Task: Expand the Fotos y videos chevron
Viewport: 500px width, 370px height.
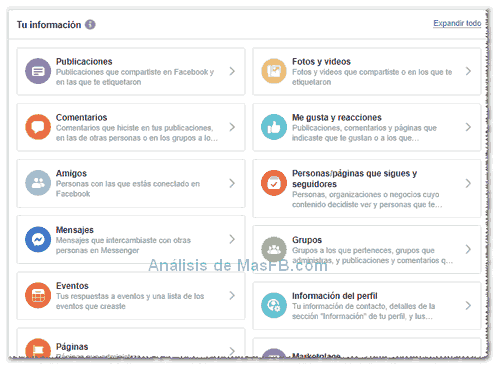Action: (x=468, y=71)
